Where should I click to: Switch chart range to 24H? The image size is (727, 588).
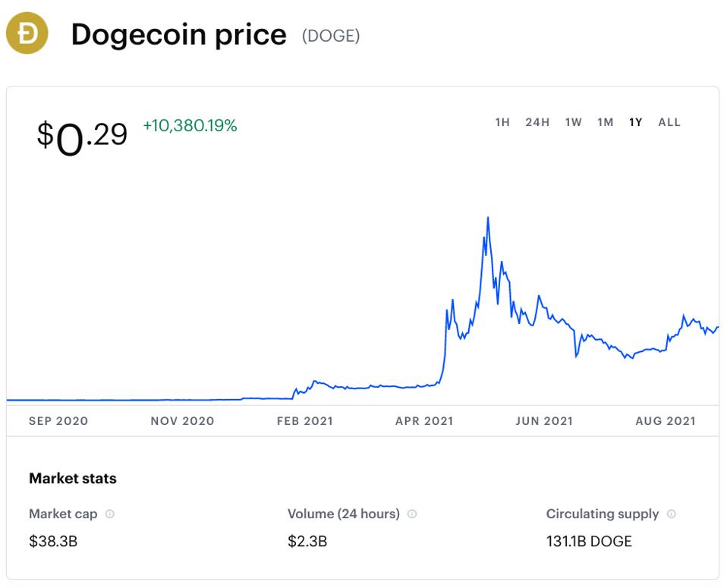537,122
